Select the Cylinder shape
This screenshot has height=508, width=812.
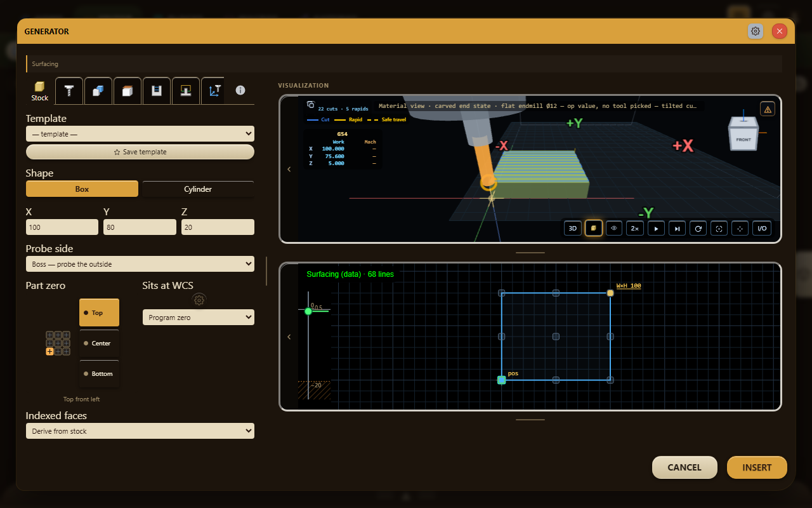click(198, 189)
